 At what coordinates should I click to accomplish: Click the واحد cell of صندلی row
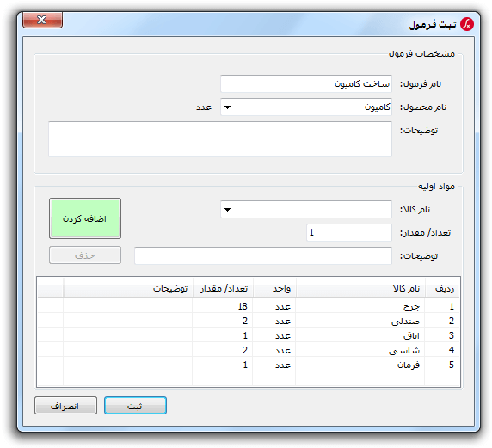tap(274, 321)
